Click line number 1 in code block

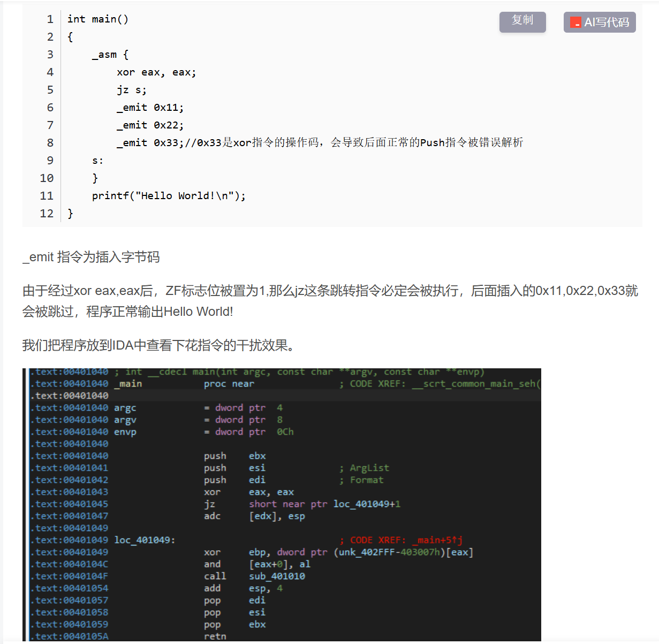coord(50,19)
